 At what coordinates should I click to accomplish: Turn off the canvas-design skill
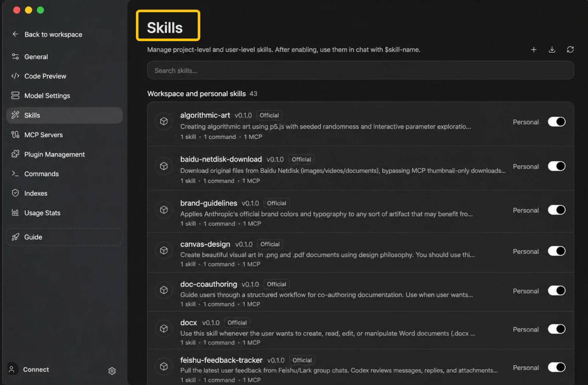(x=556, y=251)
